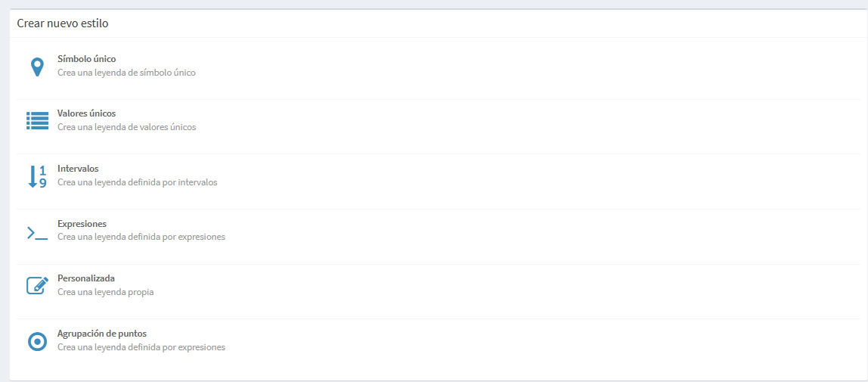
Task: Select the Expresiones title text
Action: click(82, 224)
